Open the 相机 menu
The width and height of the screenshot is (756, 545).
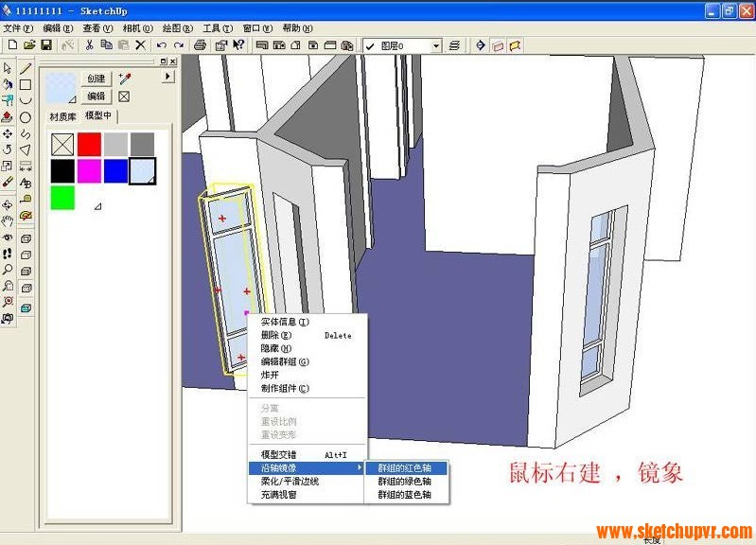(x=137, y=28)
